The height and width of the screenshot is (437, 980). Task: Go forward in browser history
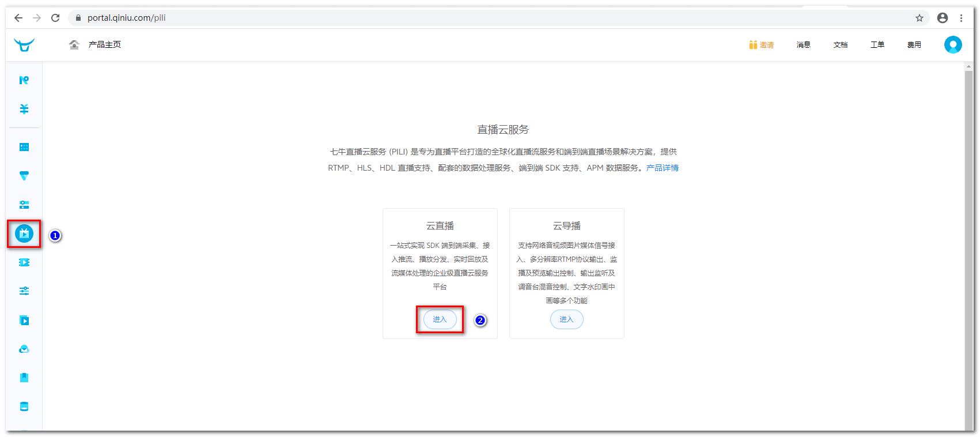click(x=37, y=18)
